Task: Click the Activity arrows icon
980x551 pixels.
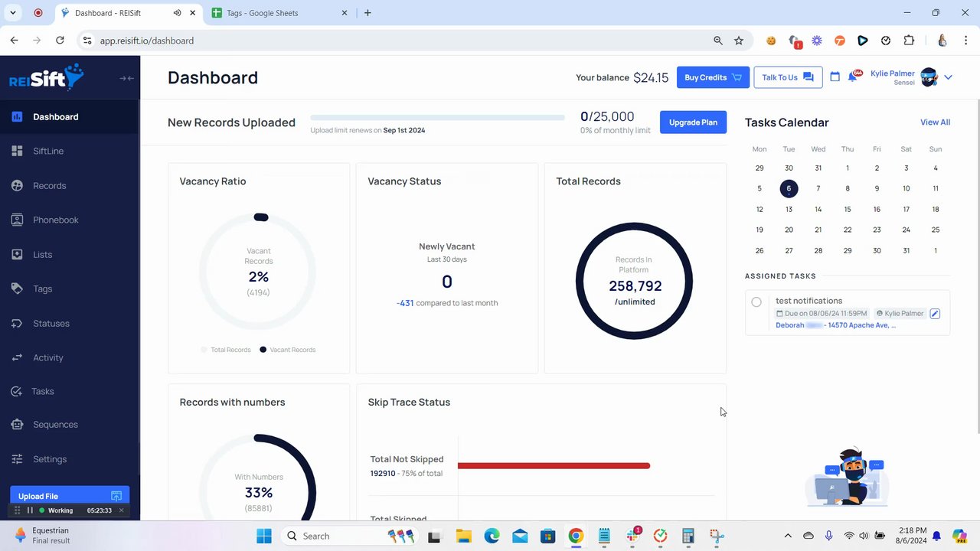Action: (17, 357)
